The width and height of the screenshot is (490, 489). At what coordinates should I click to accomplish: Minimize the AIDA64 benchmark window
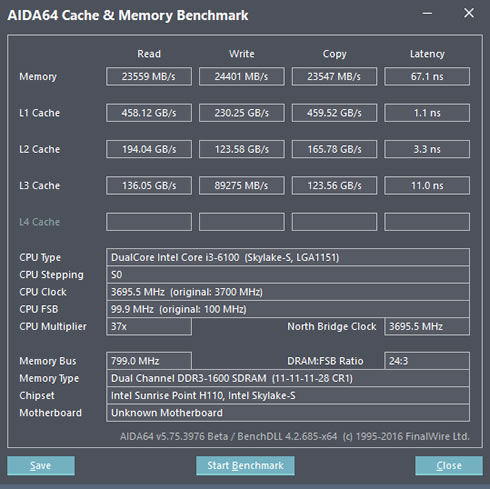coord(427,14)
